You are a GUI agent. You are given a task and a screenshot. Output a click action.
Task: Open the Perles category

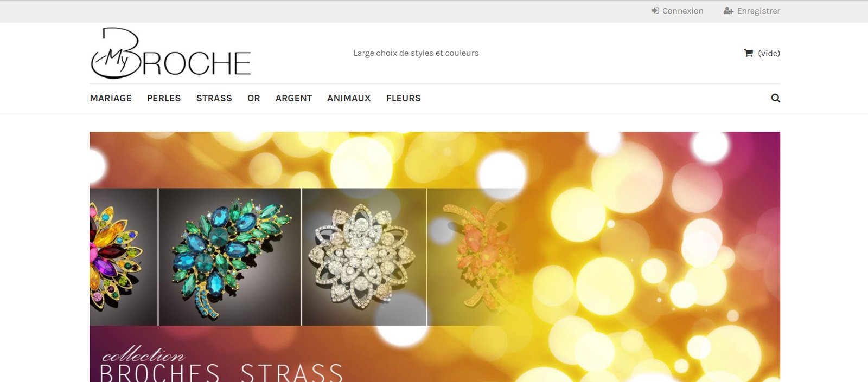pyautogui.click(x=164, y=98)
